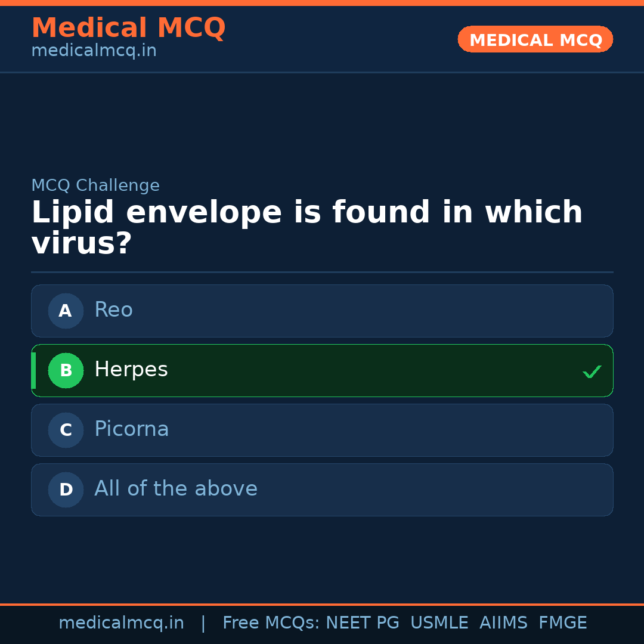Pick the Picorna answer text

pyautogui.click(x=132, y=429)
